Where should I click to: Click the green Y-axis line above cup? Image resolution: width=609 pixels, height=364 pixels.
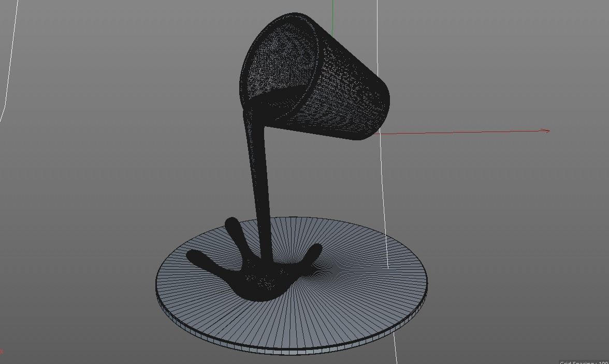tap(332, 18)
